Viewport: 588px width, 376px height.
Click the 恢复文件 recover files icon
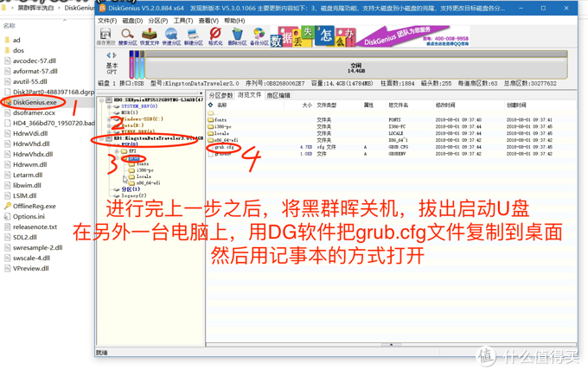pyautogui.click(x=150, y=37)
